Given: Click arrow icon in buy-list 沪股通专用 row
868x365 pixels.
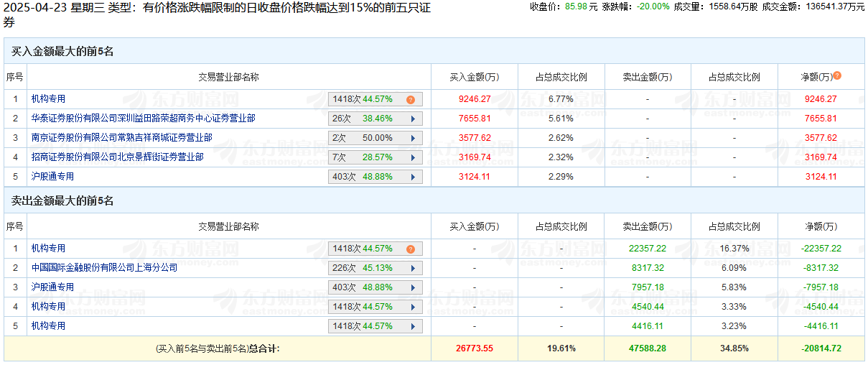Looking at the screenshot, I should 413,177.
